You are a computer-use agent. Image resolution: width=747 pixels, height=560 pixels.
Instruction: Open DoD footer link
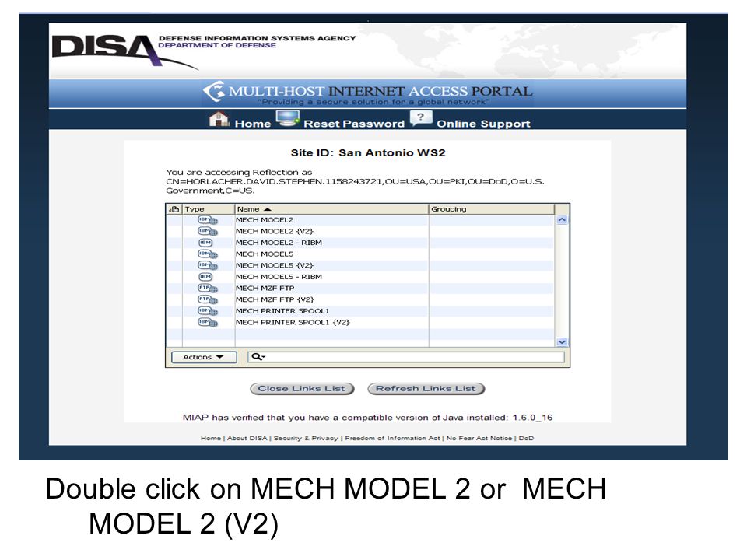tap(526, 438)
